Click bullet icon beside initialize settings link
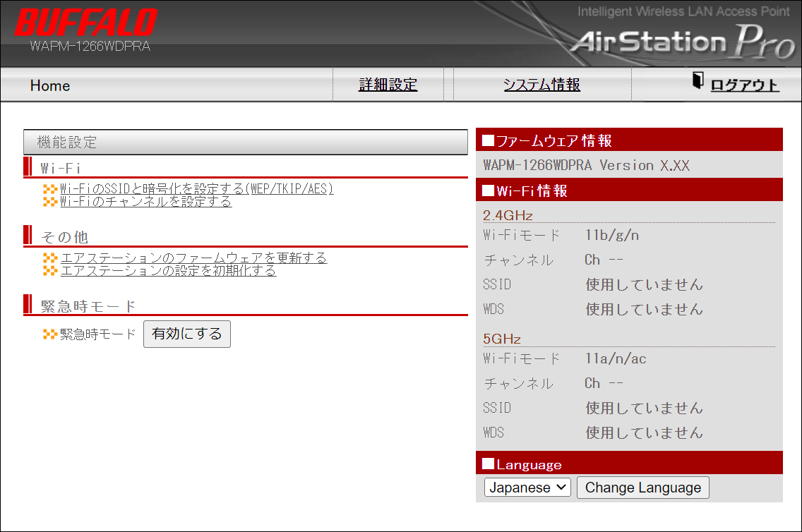 [50, 270]
